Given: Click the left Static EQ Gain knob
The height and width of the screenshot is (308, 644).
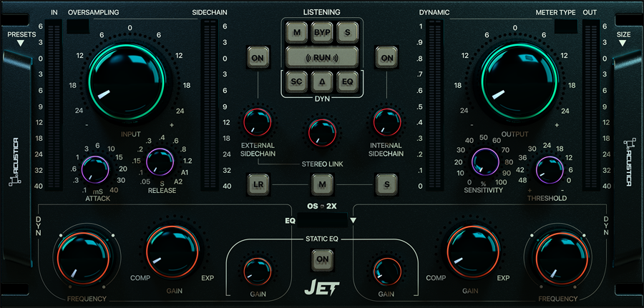Looking at the screenshot, I should point(257,272).
